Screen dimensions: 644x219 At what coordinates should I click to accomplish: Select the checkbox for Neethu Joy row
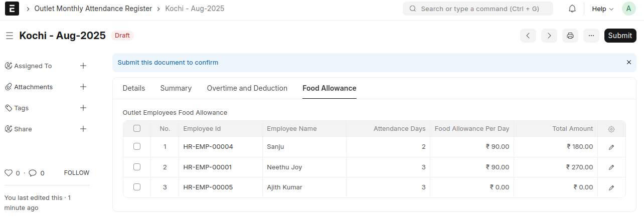137,167
